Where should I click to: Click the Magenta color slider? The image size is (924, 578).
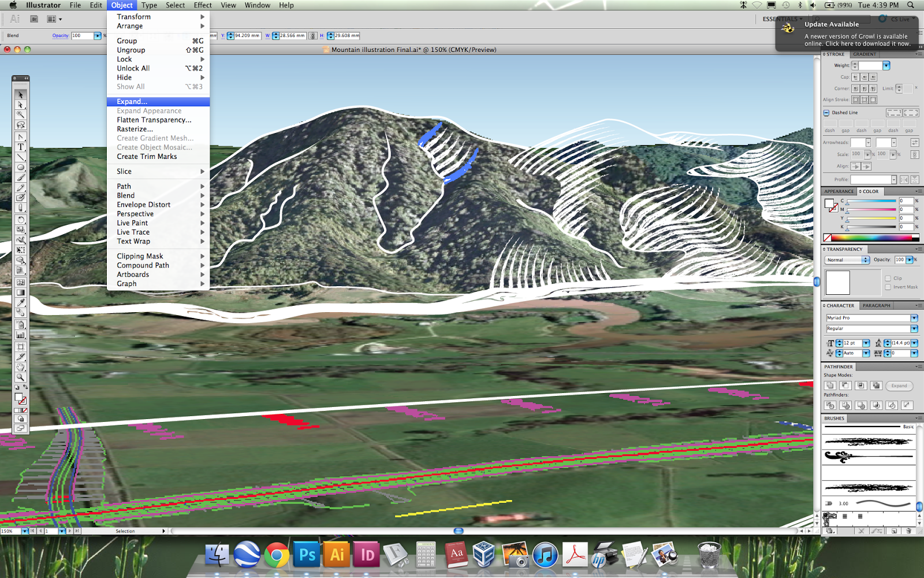(x=871, y=210)
